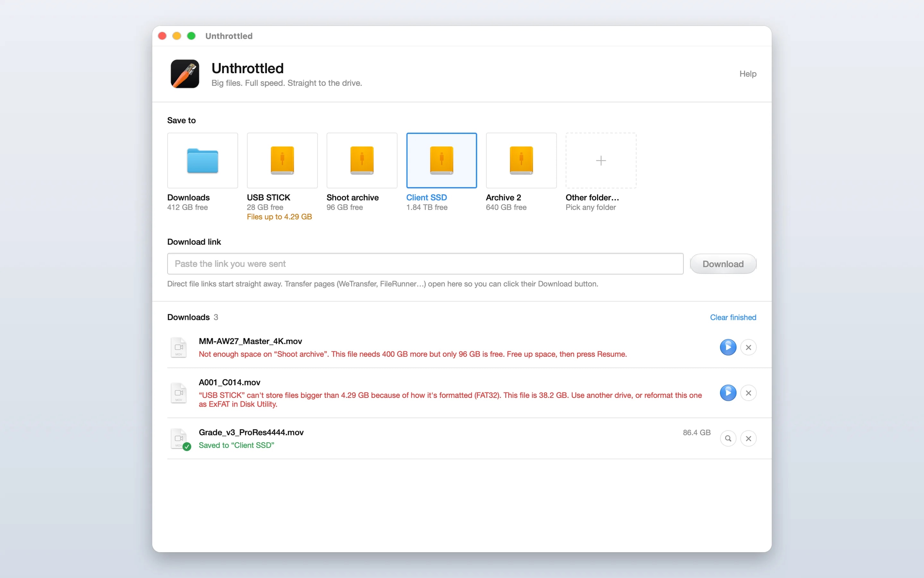Image resolution: width=924 pixels, height=578 pixels.
Task: Select the Archive 2 drive tile
Action: point(521,160)
